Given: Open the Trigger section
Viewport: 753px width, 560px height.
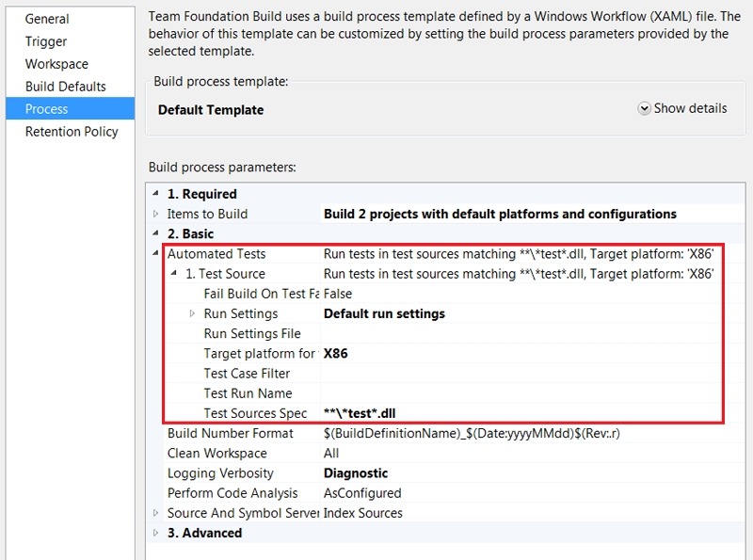Looking at the screenshot, I should pos(46,41).
